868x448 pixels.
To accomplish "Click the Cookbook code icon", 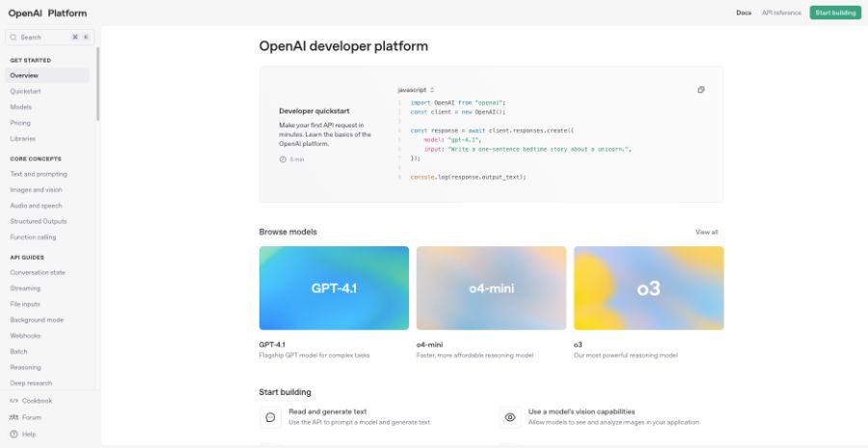I will (14, 401).
